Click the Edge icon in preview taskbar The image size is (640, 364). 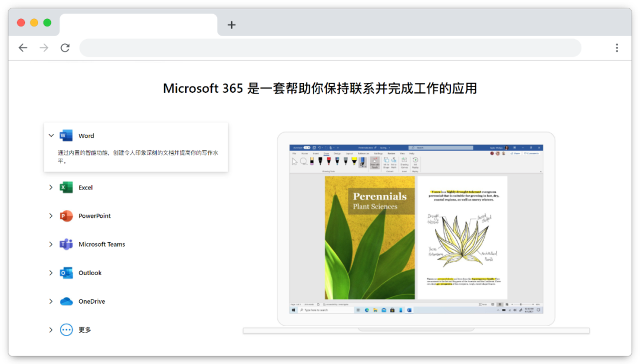[x=367, y=310]
